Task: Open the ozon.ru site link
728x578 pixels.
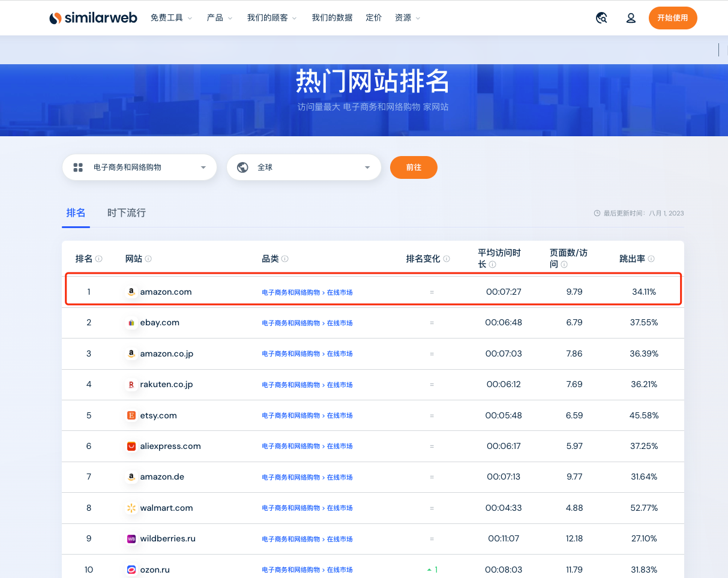Action: click(x=155, y=570)
